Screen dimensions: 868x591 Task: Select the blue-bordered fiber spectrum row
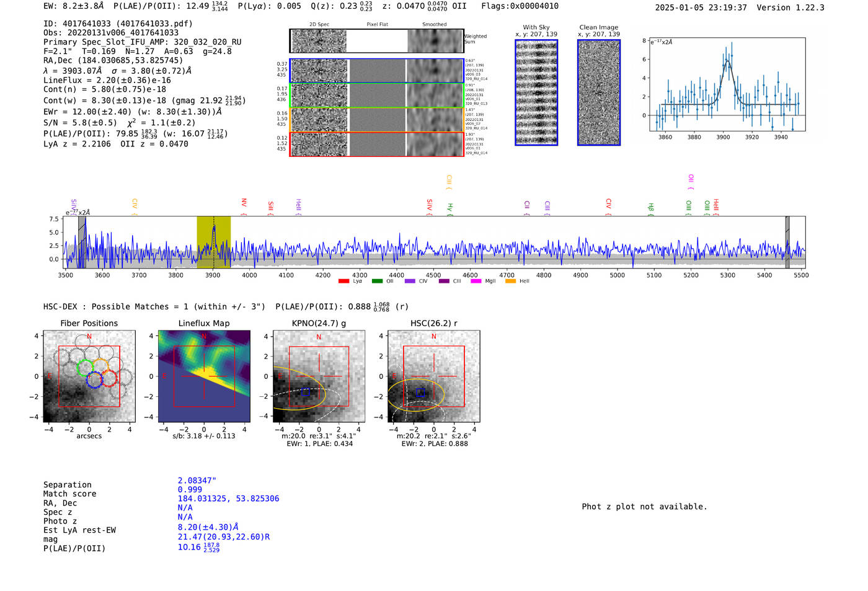coord(376,71)
